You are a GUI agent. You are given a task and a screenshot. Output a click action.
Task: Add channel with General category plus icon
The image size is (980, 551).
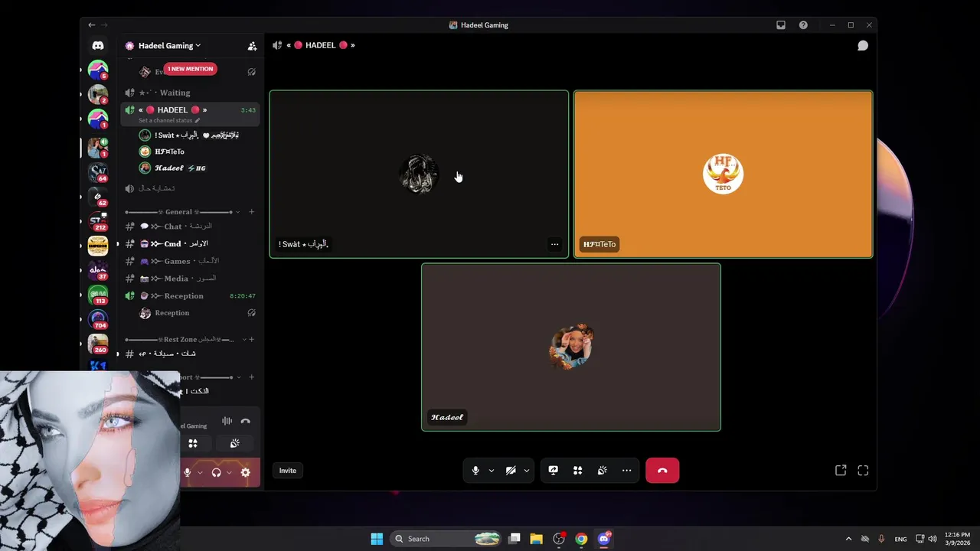[x=252, y=212]
